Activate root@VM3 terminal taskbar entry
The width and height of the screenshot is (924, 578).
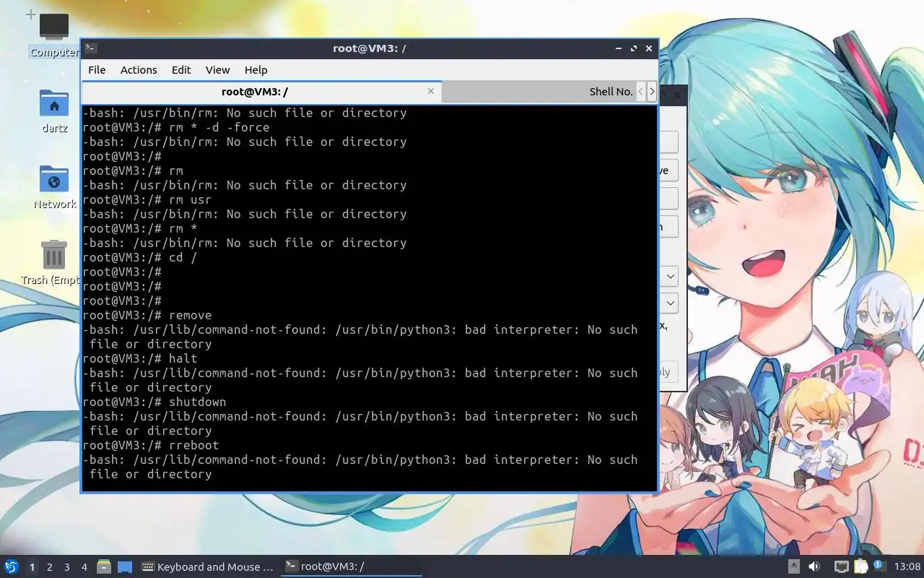point(351,566)
